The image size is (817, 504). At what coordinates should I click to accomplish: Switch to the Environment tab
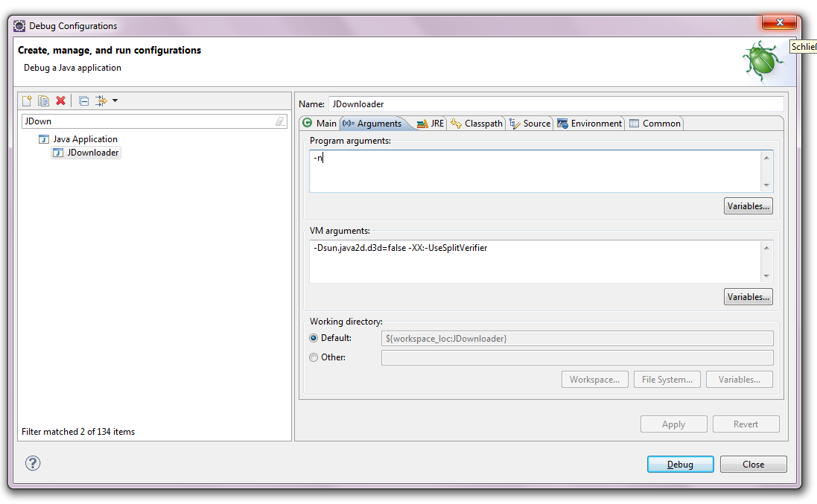[589, 124]
